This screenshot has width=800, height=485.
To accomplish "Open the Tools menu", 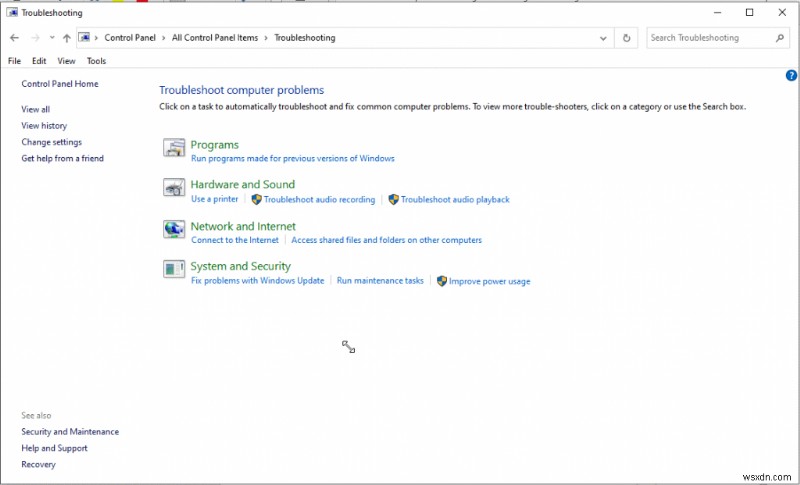I will [x=96, y=61].
